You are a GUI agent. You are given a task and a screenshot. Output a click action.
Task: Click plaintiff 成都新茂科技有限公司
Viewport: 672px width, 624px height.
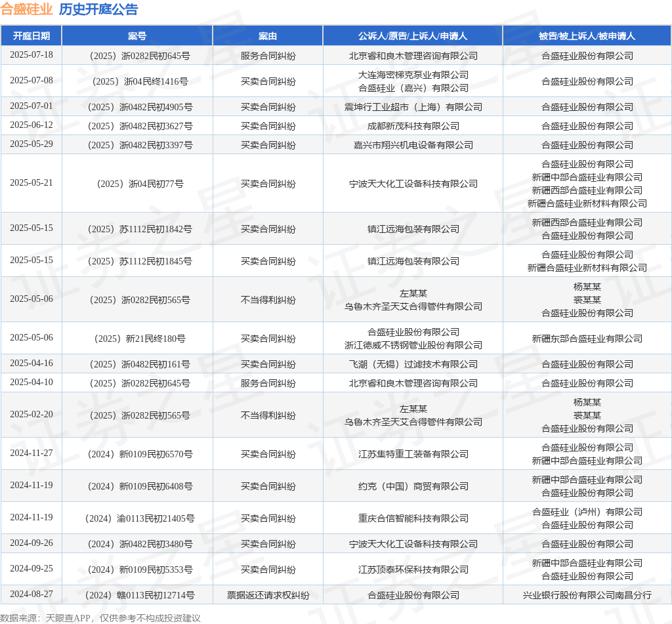413,127
